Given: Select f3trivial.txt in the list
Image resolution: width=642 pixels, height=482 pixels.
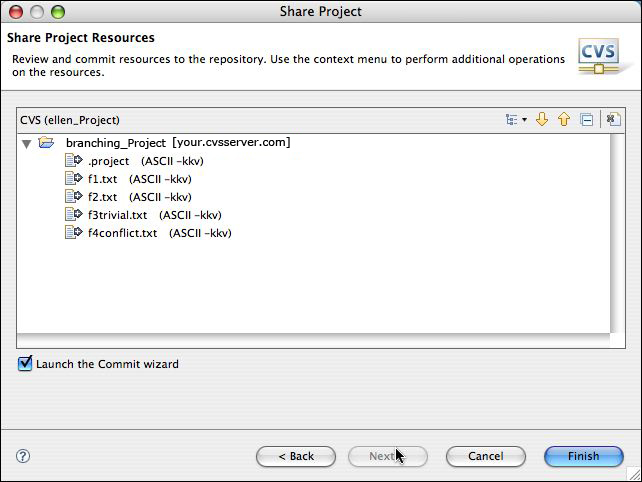Looking at the screenshot, I should 117,215.
